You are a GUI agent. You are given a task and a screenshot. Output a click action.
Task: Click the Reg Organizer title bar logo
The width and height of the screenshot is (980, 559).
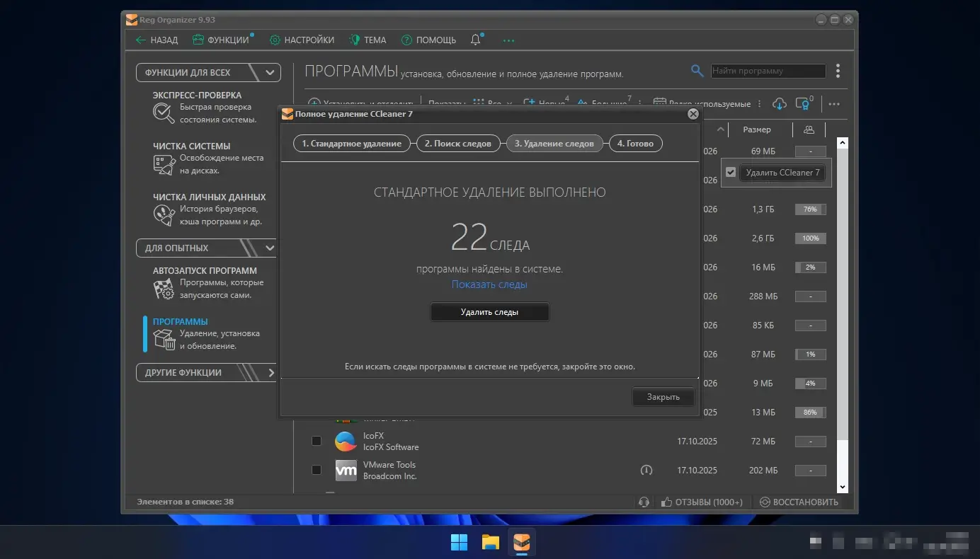pyautogui.click(x=131, y=19)
